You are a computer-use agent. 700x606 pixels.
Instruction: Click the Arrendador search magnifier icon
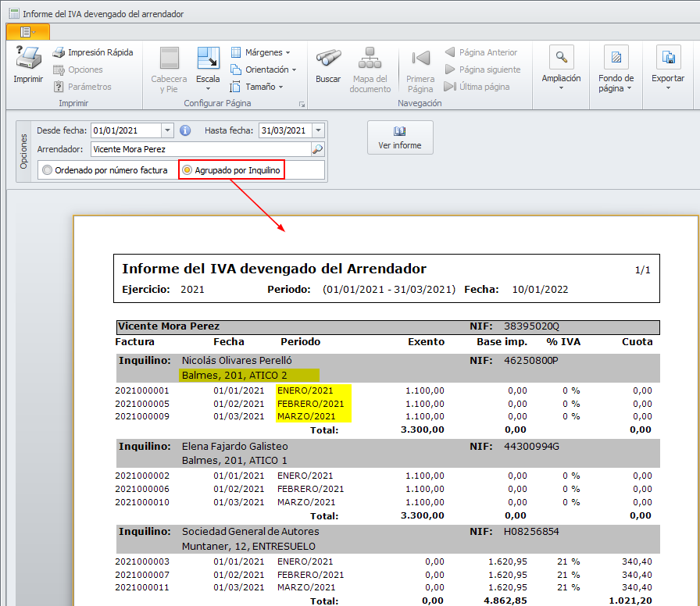[x=318, y=149]
